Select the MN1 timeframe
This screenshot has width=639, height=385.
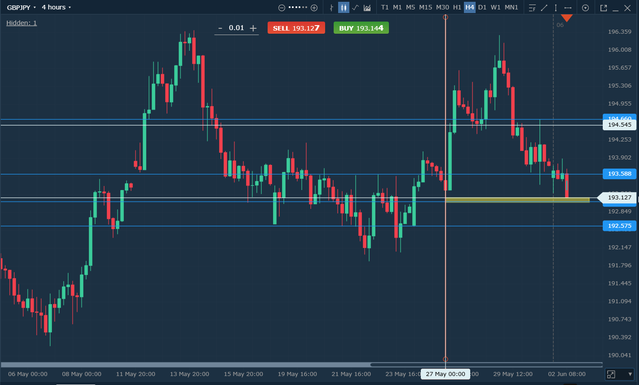[x=511, y=7]
